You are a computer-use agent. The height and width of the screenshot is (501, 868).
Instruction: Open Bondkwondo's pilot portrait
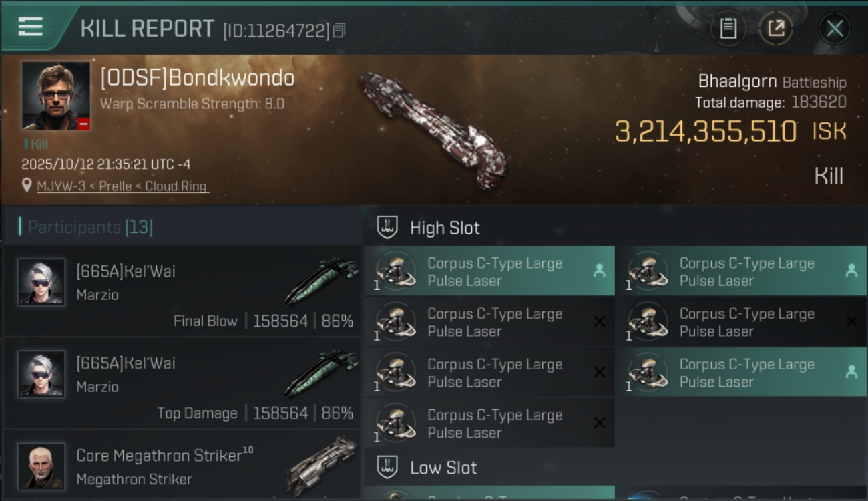56,96
